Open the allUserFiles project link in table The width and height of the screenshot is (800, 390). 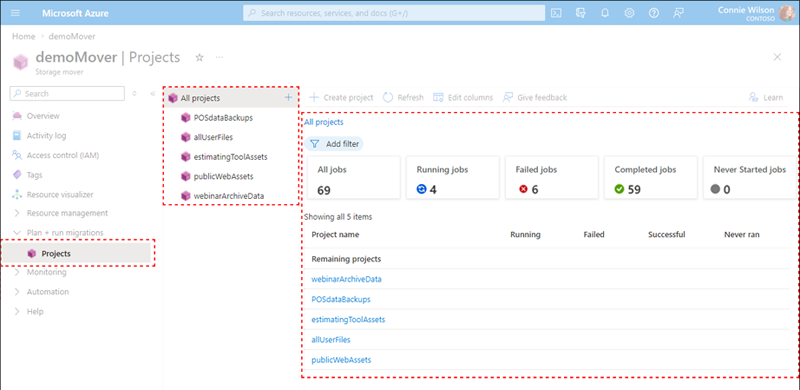click(331, 339)
